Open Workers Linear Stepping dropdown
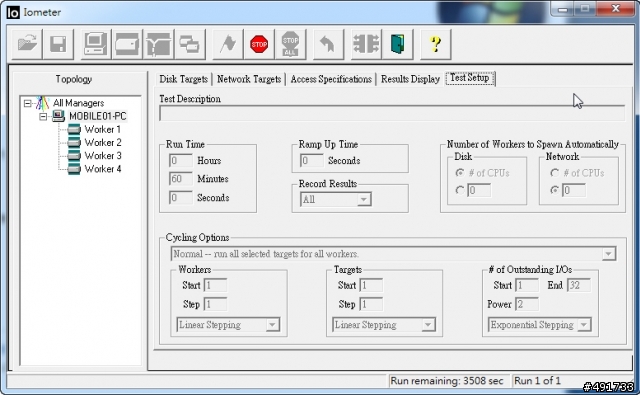The width and height of the screenshot is (640, 395). (272, 325)
